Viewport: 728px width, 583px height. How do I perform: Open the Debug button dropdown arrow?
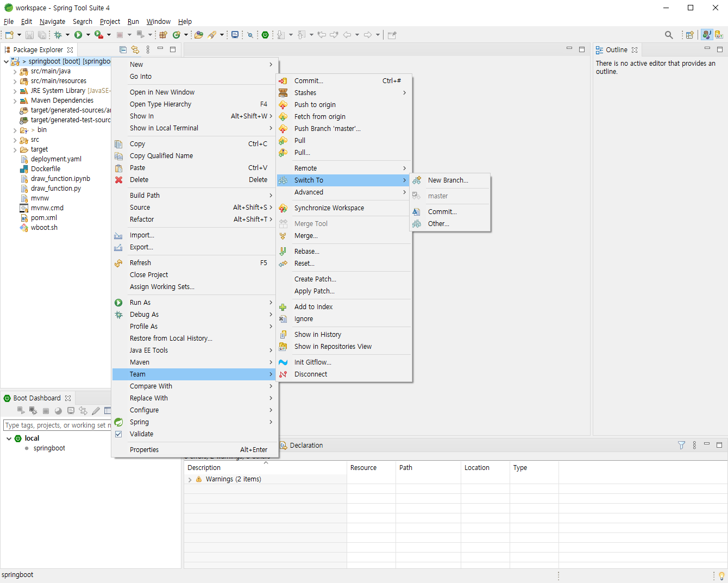[67, 35]
